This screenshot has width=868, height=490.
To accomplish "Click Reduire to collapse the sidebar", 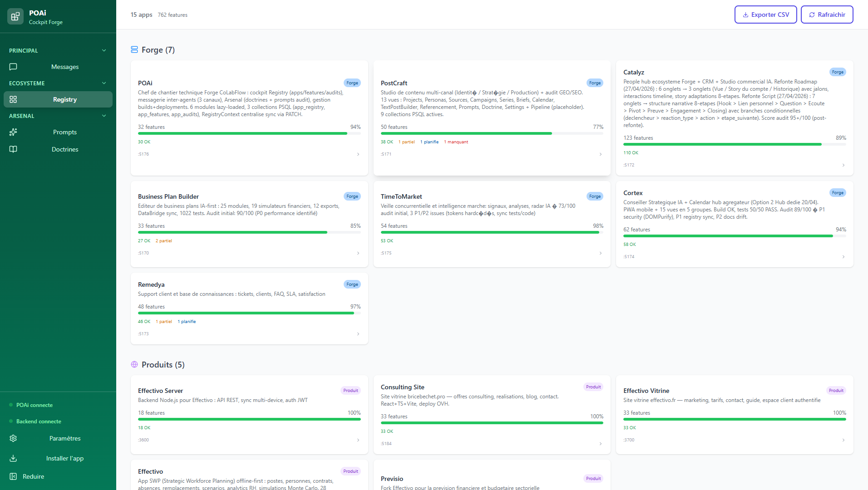I will tap(58, 476).
